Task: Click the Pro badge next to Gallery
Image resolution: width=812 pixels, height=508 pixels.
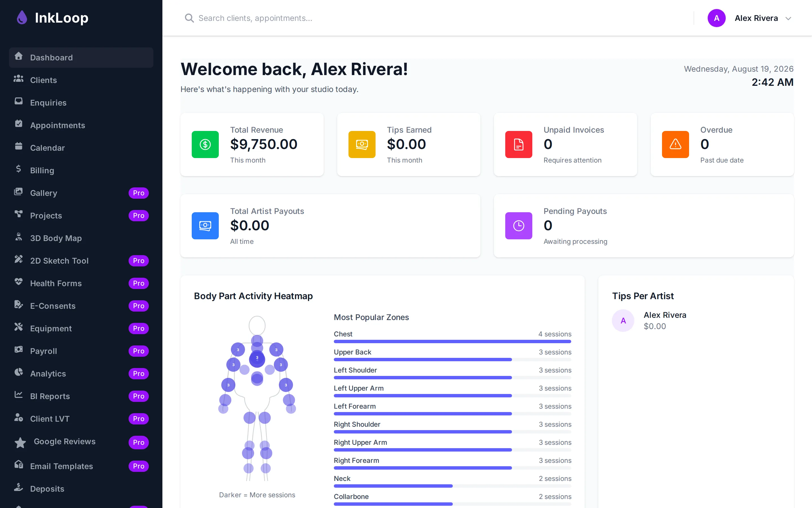Action: [139, 193]
